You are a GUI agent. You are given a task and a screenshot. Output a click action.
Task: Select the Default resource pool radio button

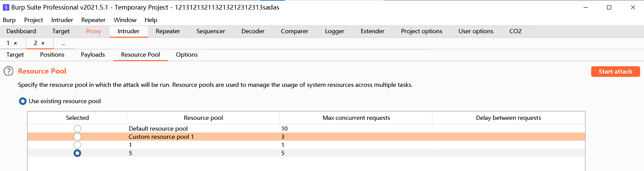77,129
